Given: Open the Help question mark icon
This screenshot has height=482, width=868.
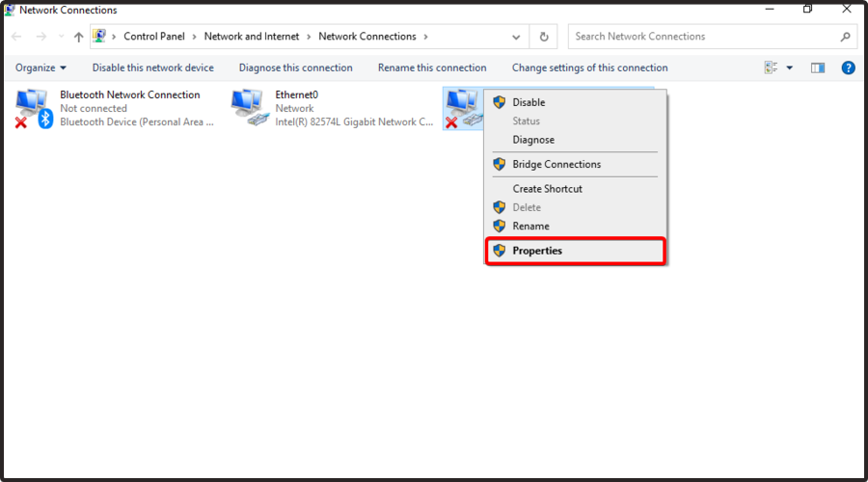Looking at the screenshot, I should [848, 67].
